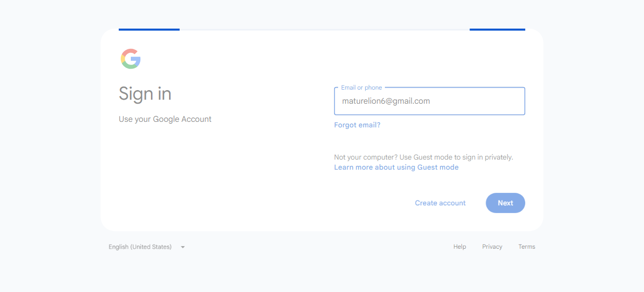
Task: Open the Privacy footer link
Action: 492,247
